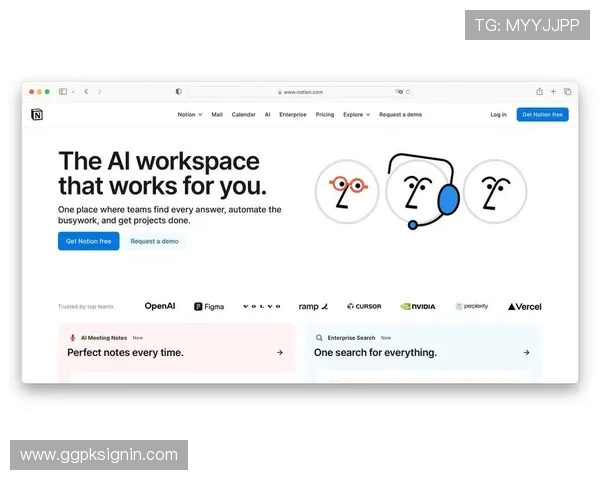Screen dimensions: 600x480
Task: Open the Mail nav item
Action: 217,115
